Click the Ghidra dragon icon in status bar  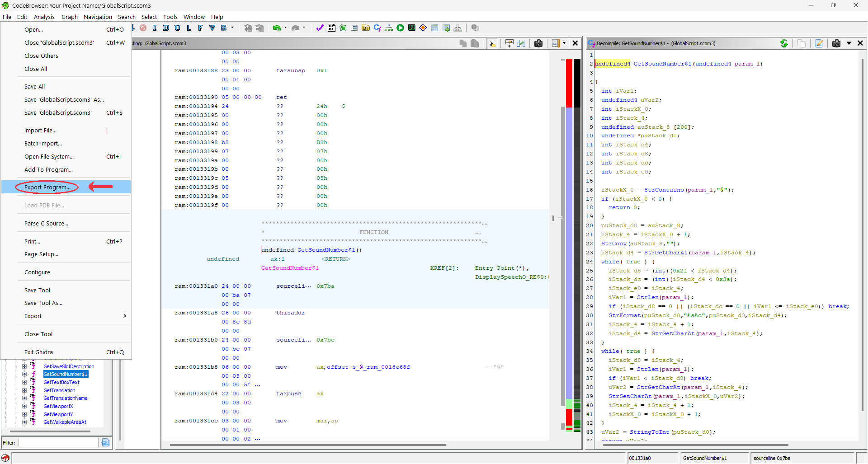5,458
